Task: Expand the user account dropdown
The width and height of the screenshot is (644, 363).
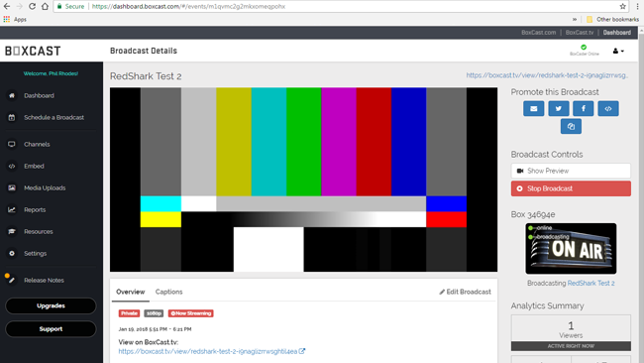Action: tap(618, 51)
